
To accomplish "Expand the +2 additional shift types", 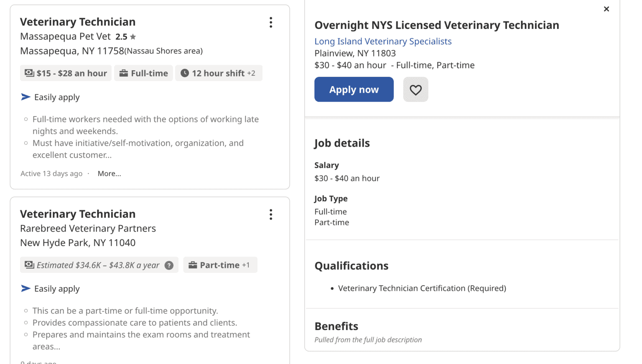I will coord(252,73).
